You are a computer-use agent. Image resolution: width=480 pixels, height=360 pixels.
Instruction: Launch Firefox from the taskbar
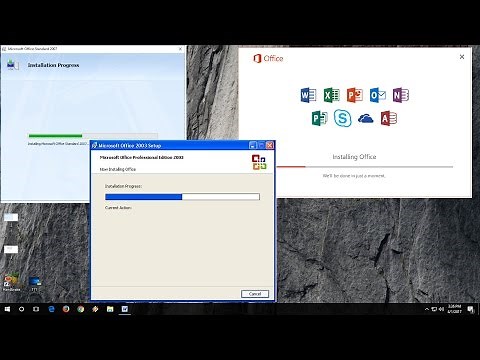pos(66,309)
